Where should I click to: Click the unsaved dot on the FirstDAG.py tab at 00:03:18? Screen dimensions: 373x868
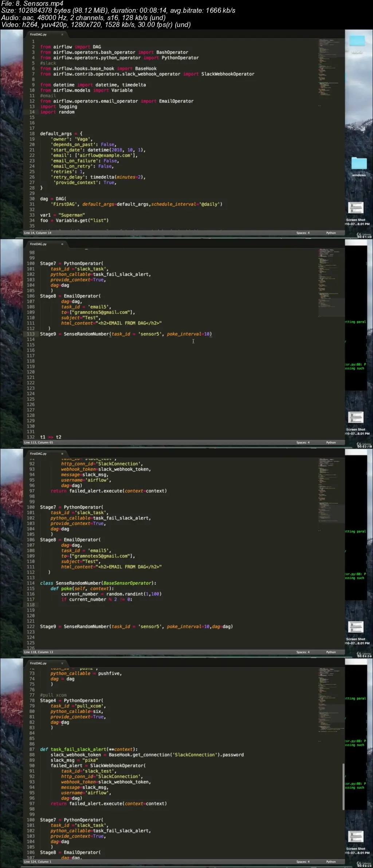click(x=62, y=244)
